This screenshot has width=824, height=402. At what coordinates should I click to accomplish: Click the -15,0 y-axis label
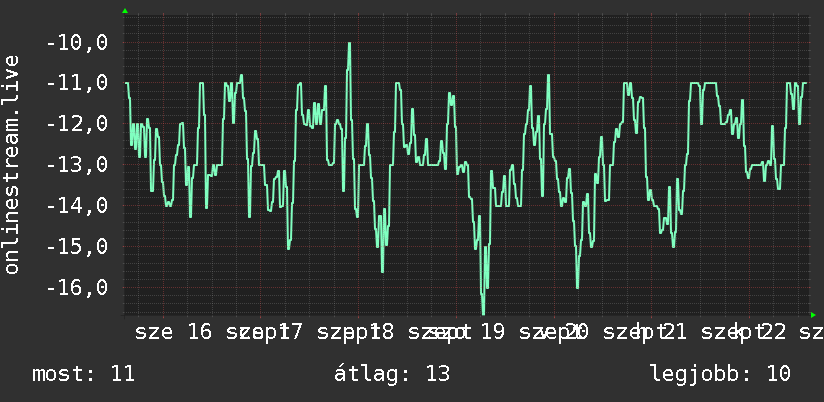77,246
